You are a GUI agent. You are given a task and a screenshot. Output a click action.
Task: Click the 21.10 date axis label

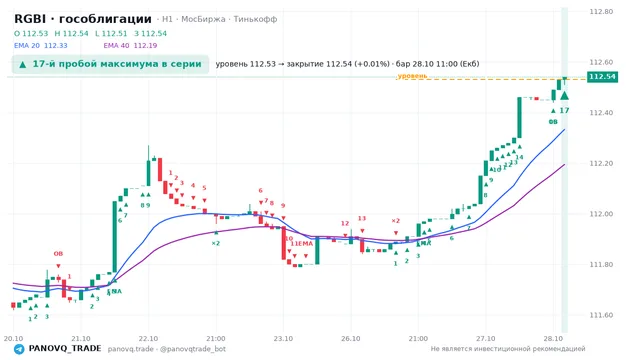pos(80,339)
